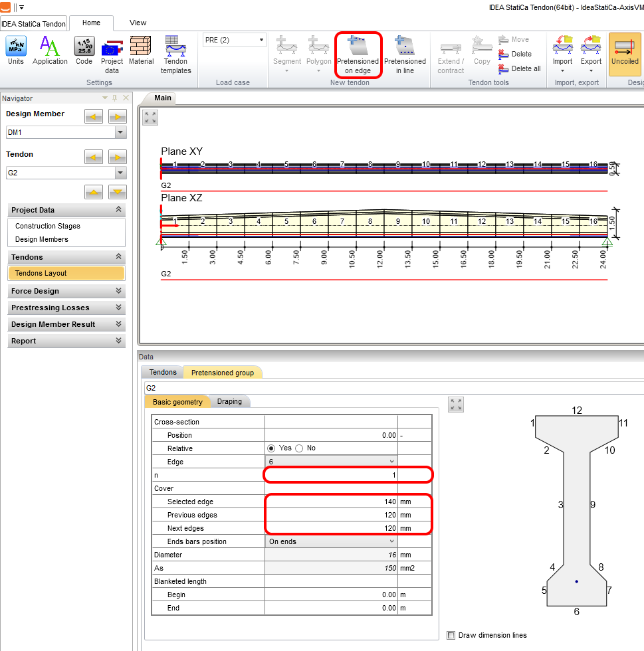
Task: Add a Pretensioned on edge tendon
Action: tap(358, 54)
